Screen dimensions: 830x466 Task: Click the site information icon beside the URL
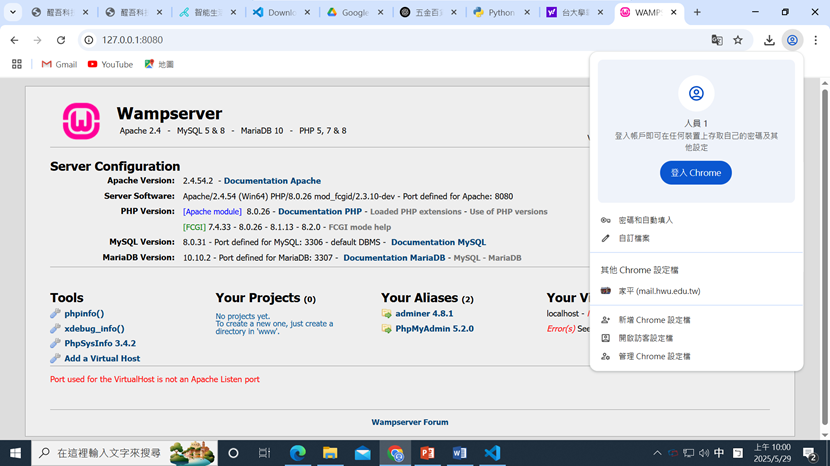89,40
